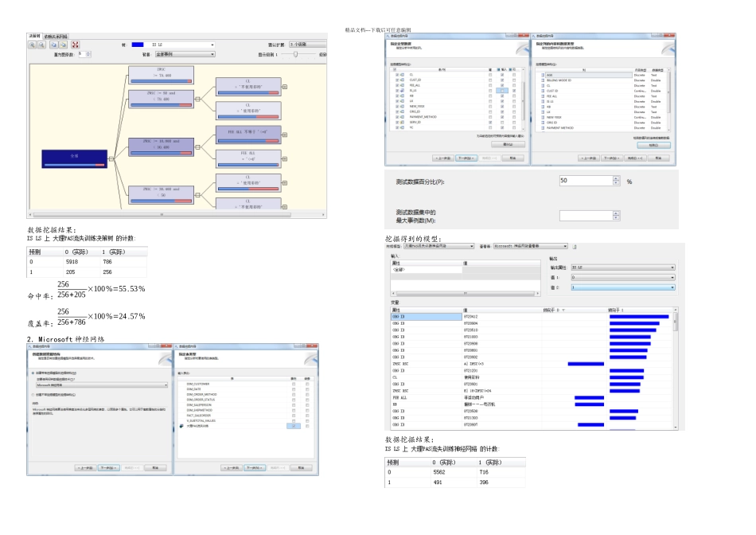Click the copy graph view icon
This screenshot has height=535, width=756.
pyautogui.click(x=54, y=45)
